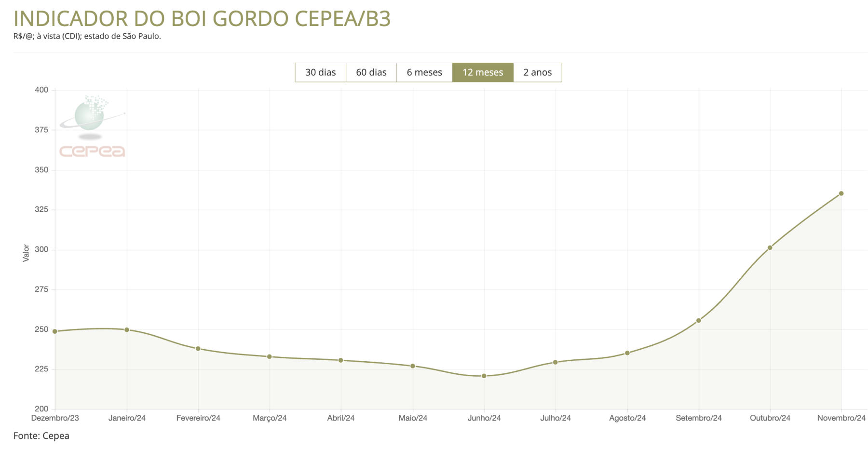Switch chart to 2 anos view

(537, 72)
